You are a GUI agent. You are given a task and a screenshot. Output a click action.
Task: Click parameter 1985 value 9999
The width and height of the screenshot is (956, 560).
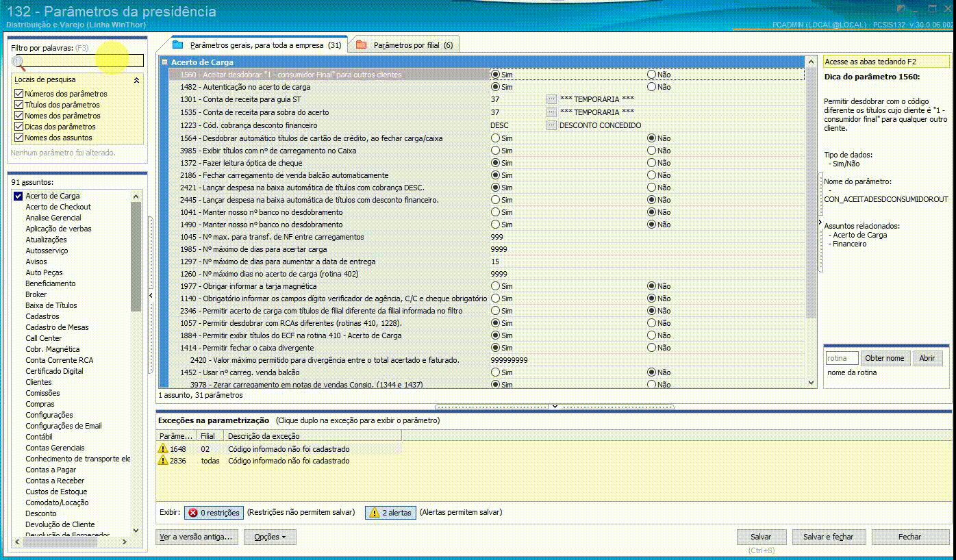point(499,249)
